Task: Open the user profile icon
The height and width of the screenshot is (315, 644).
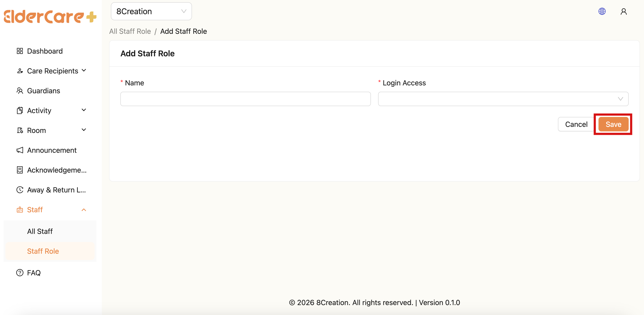Action: pos(623,11)
